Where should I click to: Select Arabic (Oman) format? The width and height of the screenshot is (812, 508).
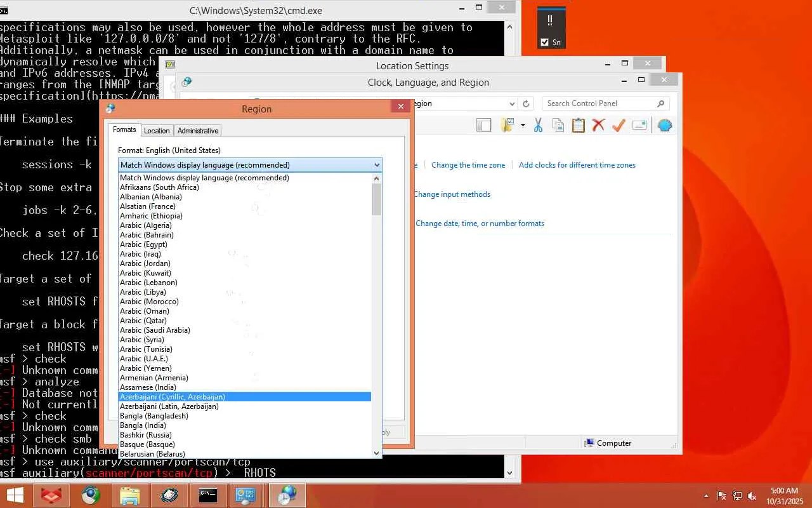[245, 311]
